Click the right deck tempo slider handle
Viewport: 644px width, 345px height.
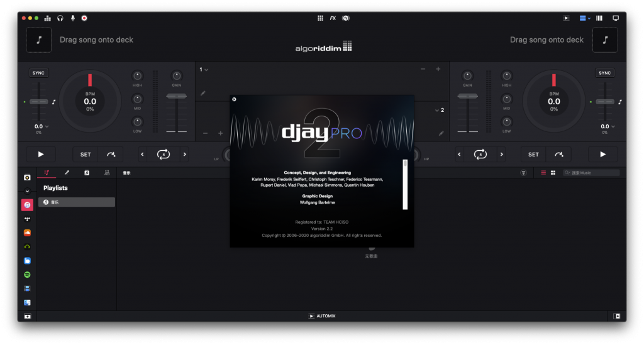[x=605, y=102]
